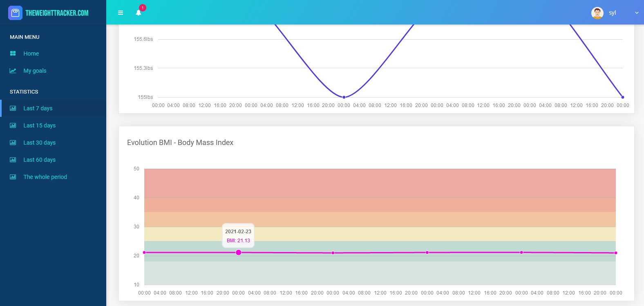Toggle the hamburger sidebar menu
The image size is (644, 306).
coord(121,13)
